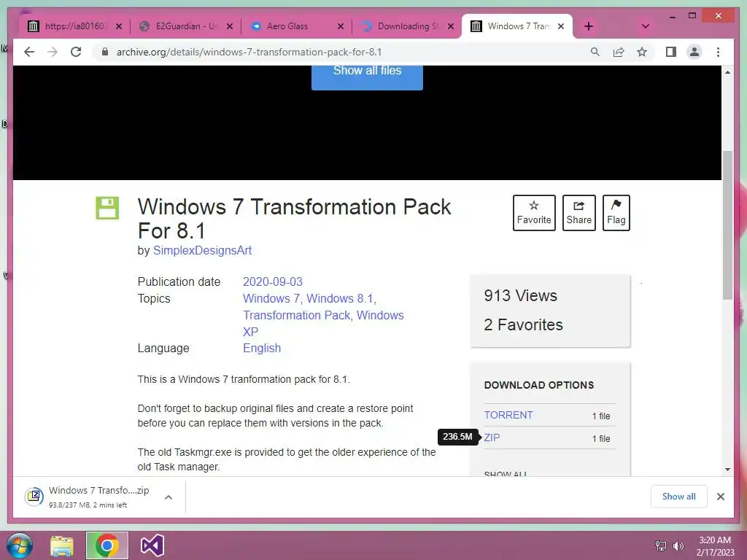Click the 913 Views text
Screen dimensions: 747x560
coord(520,296)
